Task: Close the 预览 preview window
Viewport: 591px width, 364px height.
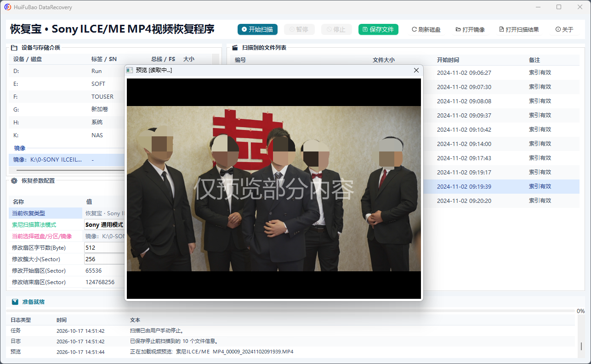Action: tap(416, 70)
